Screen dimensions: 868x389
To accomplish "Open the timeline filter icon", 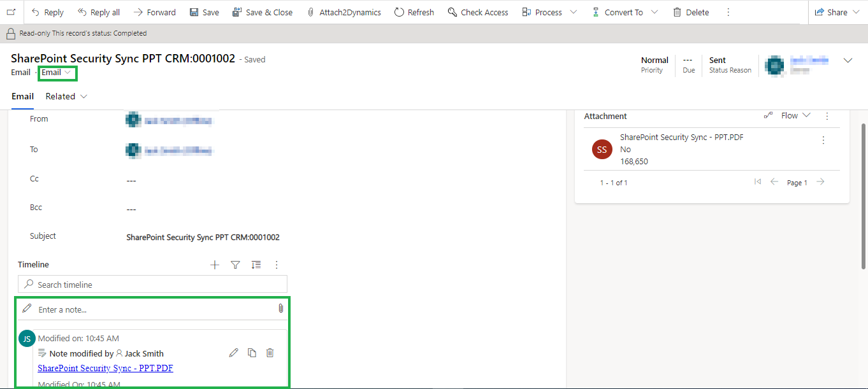I will pyautogui.click(x=235, y=264).
